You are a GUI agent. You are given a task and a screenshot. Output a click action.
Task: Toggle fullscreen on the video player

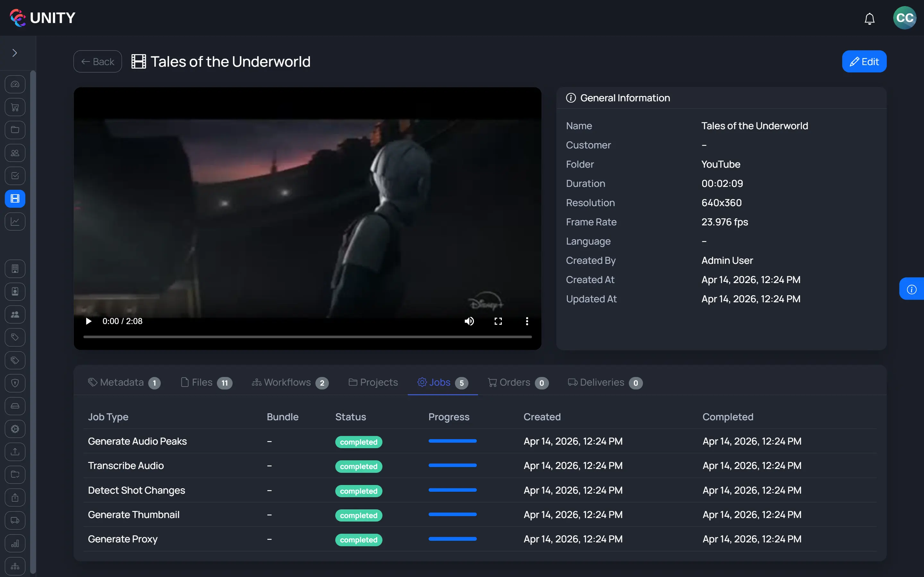tap(498, 321)
